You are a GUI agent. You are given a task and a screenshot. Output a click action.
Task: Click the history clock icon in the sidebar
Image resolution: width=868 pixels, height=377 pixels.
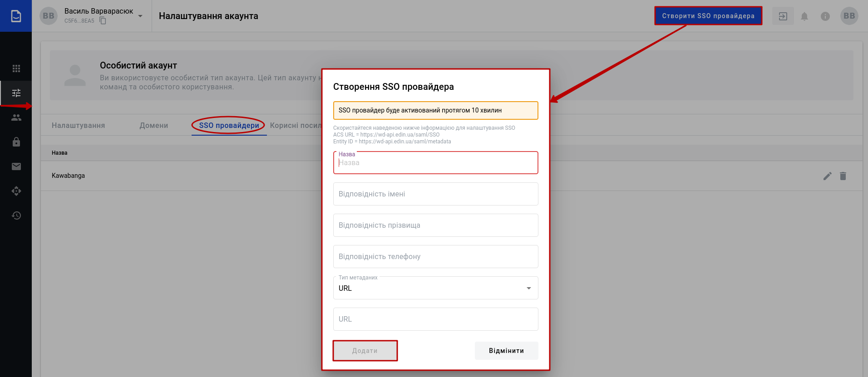tap(16, 215)
